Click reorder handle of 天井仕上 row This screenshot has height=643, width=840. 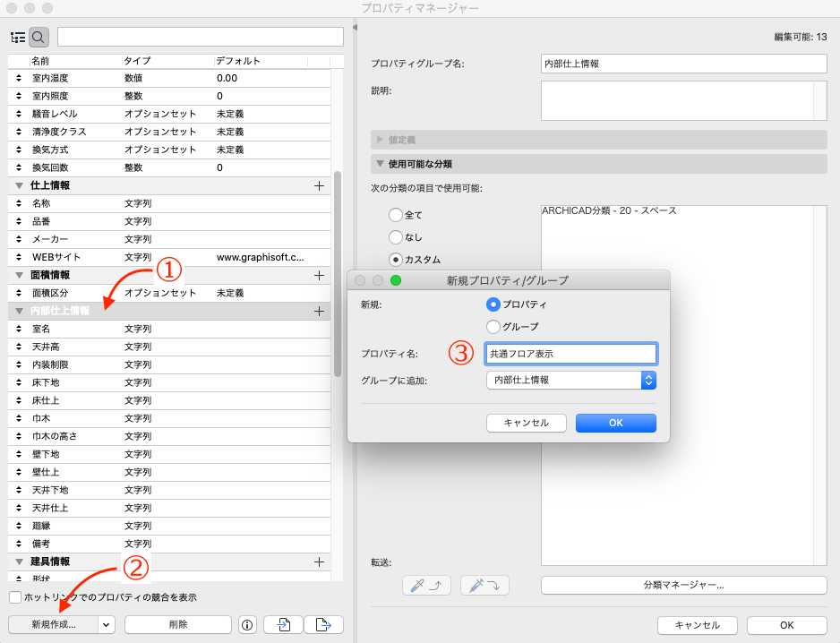click(x=19, y=509)
